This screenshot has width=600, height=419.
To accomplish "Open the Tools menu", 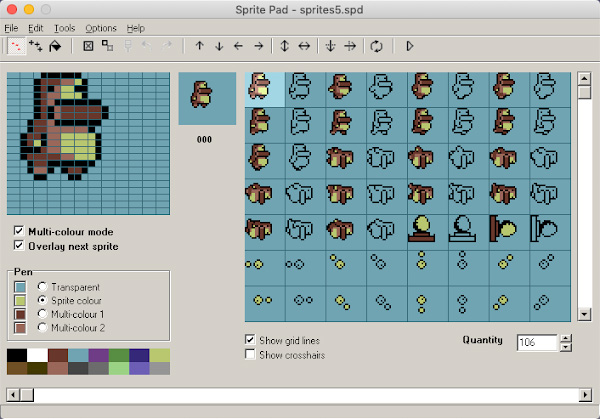I will 64,28.
